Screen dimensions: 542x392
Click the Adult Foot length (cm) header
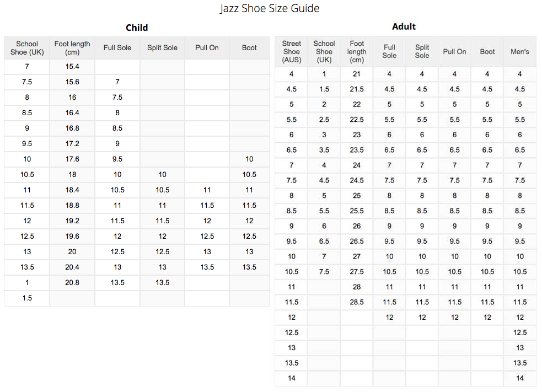357,51
